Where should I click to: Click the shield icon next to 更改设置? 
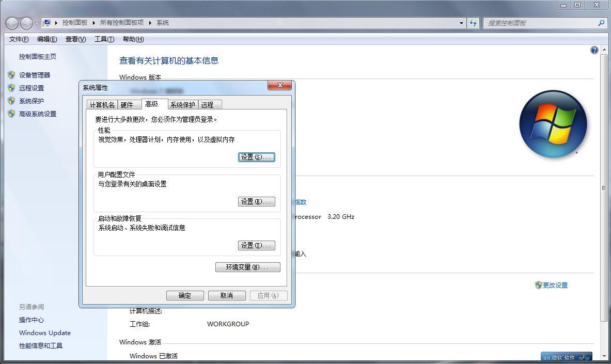pos(539,284)
